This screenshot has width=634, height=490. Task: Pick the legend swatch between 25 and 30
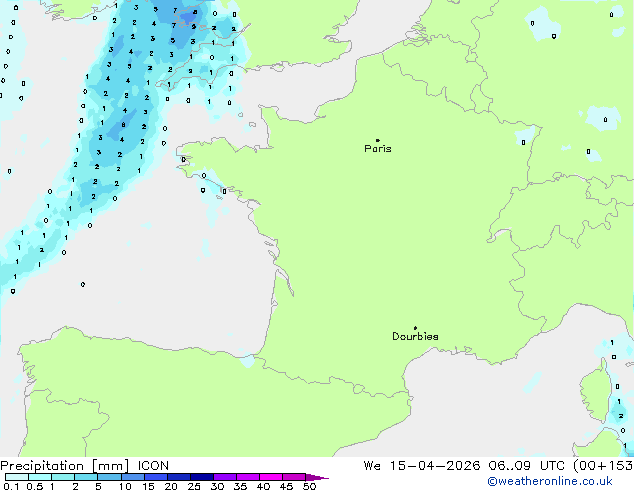point(202,477)
